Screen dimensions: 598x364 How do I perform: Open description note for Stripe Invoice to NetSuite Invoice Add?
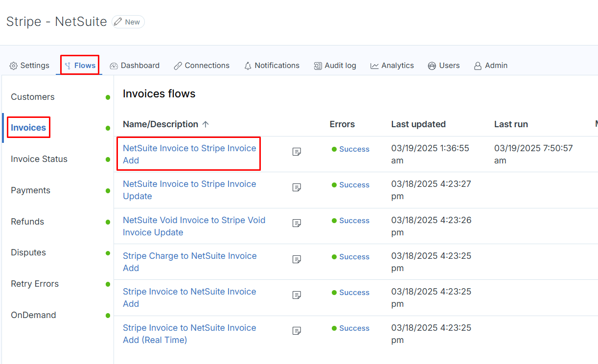[297, 295]
